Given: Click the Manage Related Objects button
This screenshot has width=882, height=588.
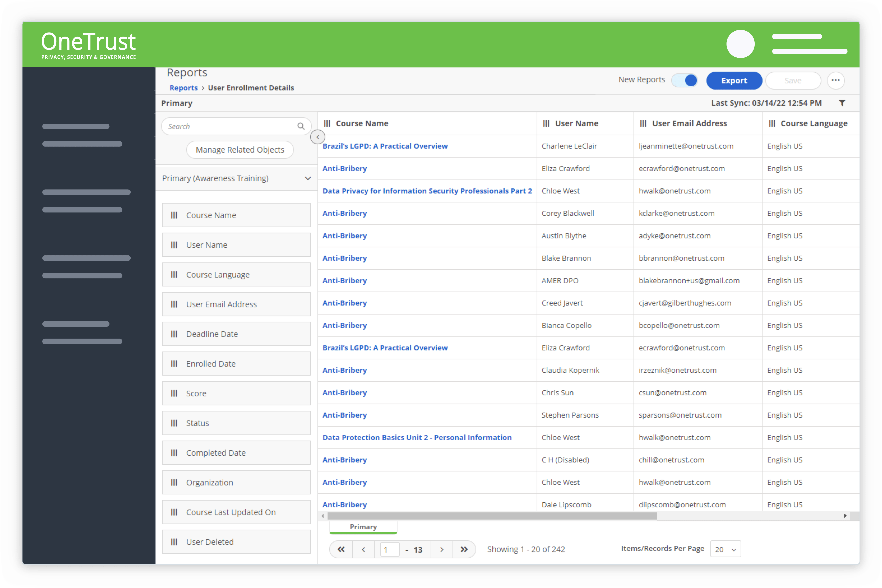Looking at the screenshot, I should [x=240, y=150].
